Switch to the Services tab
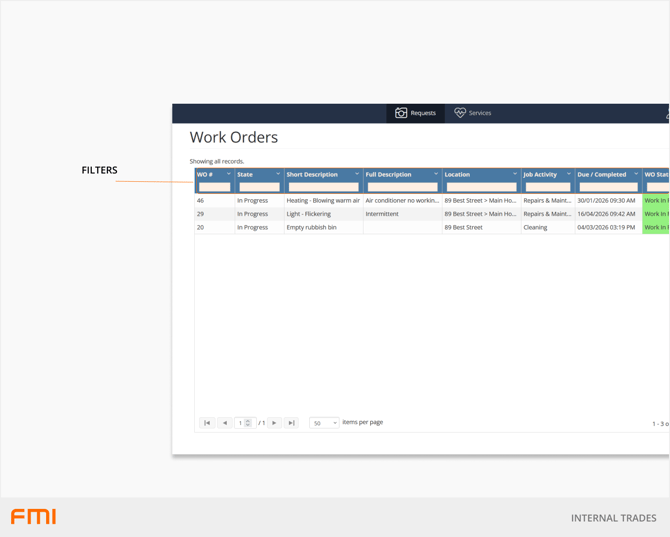 pos(473,113)
